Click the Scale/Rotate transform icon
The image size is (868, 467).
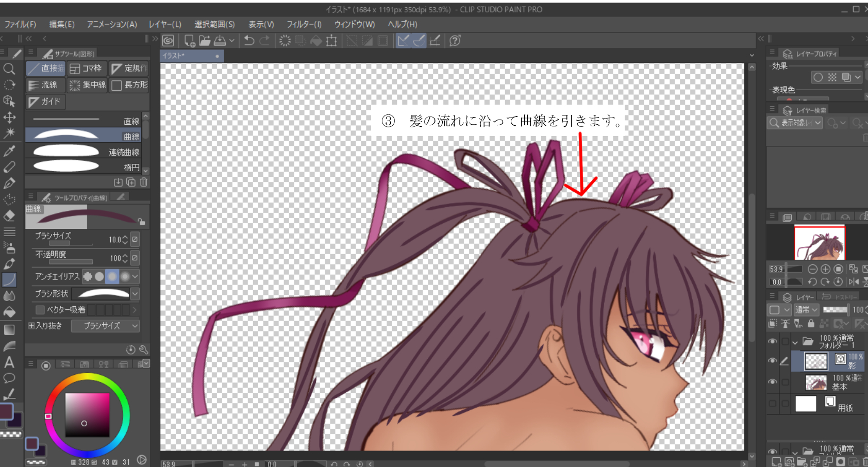tap(331, 41)
